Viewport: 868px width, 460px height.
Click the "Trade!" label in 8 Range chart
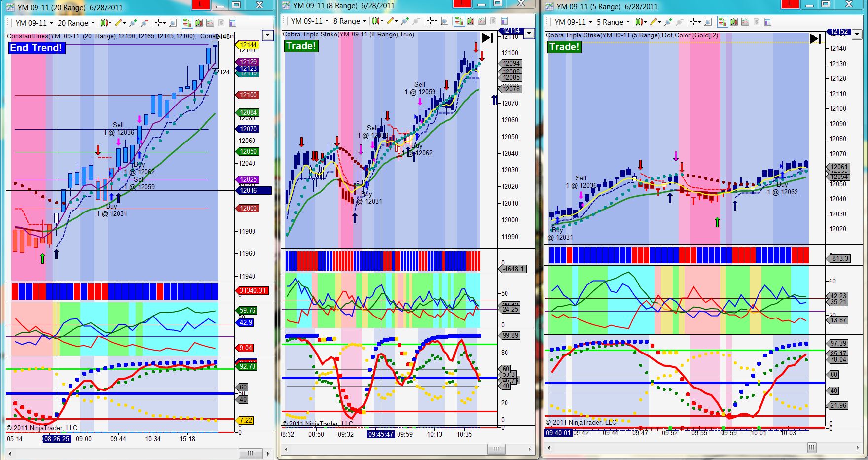point(301,46)
